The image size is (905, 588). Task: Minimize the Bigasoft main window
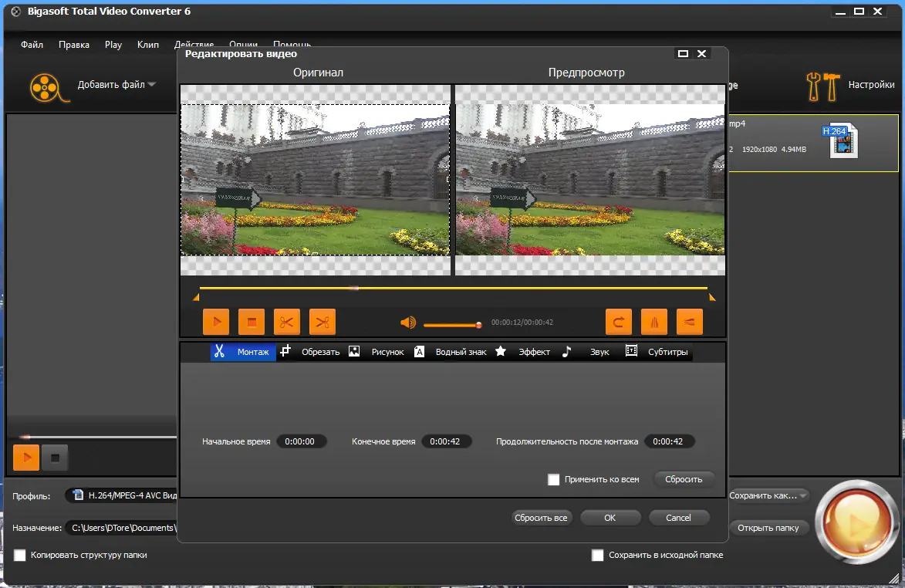840,11
